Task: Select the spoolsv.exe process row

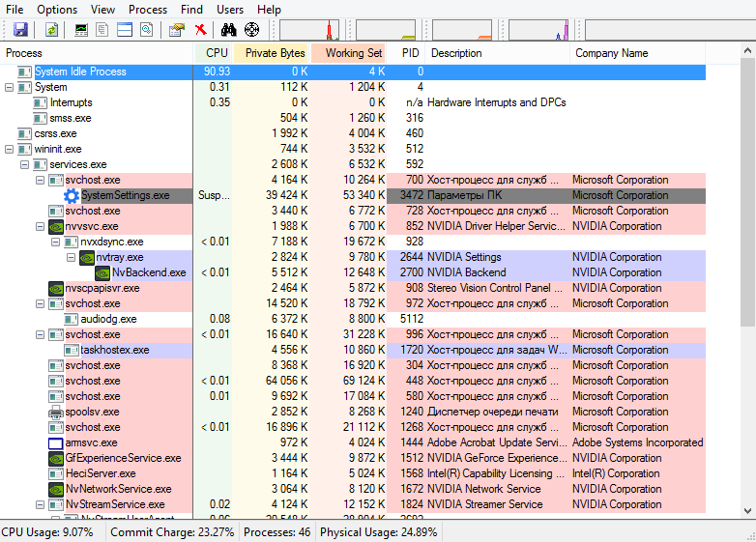Action: [353, 412]
